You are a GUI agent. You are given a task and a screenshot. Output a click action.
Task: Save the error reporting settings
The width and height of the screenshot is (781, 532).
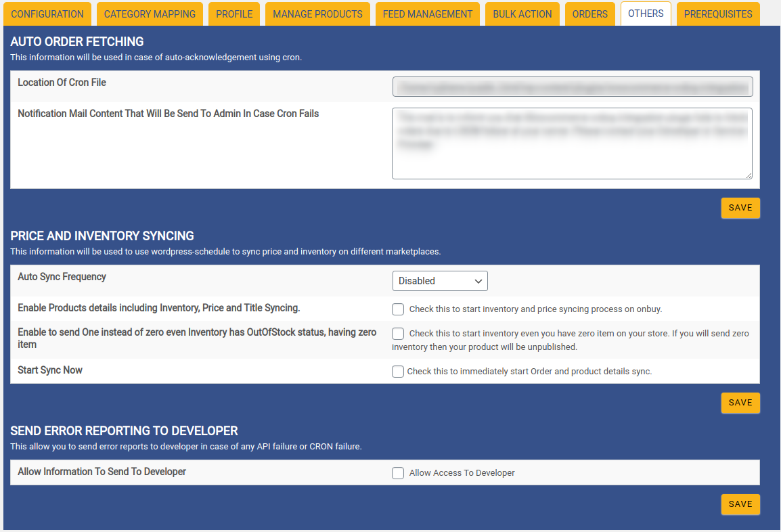coord(740,504)
